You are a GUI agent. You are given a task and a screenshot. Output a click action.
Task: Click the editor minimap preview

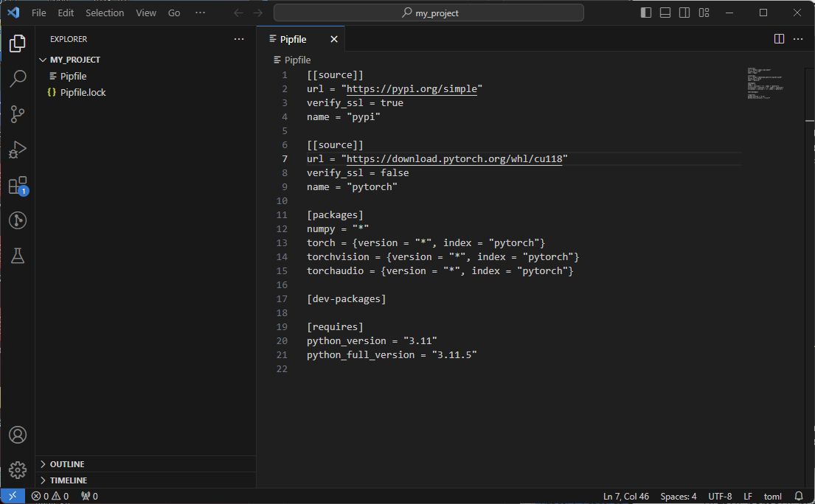[x=766, y=83]
